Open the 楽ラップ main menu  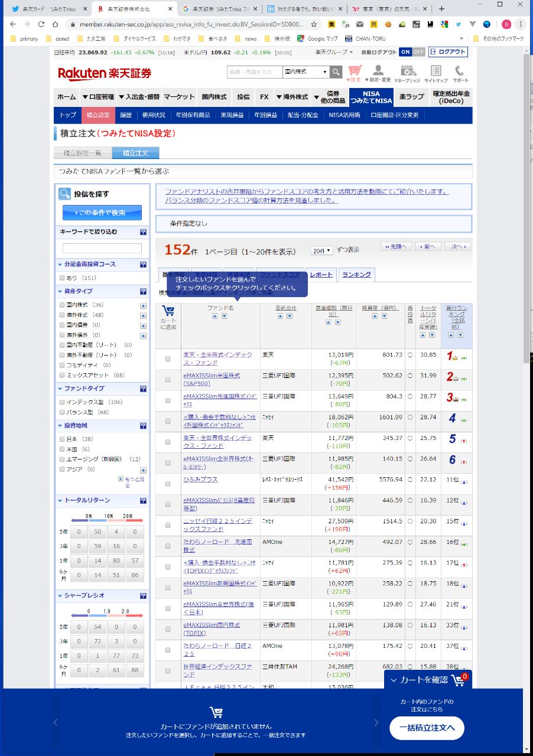click(411, 97)
